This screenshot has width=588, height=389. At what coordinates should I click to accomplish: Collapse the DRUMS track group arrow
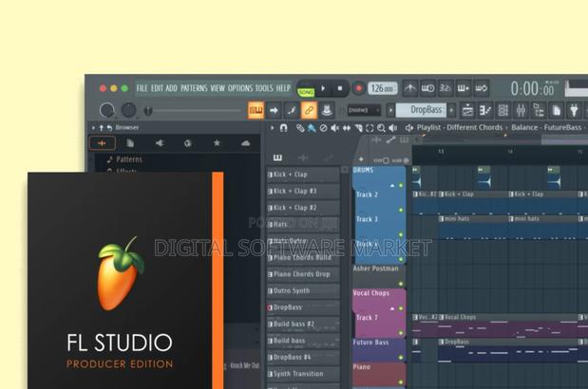(x=392, y=186)
